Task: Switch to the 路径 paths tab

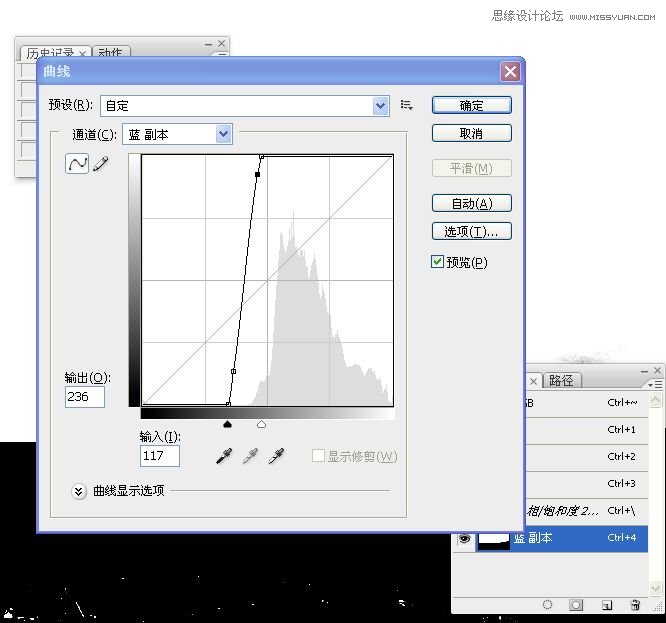Action: 561,381
